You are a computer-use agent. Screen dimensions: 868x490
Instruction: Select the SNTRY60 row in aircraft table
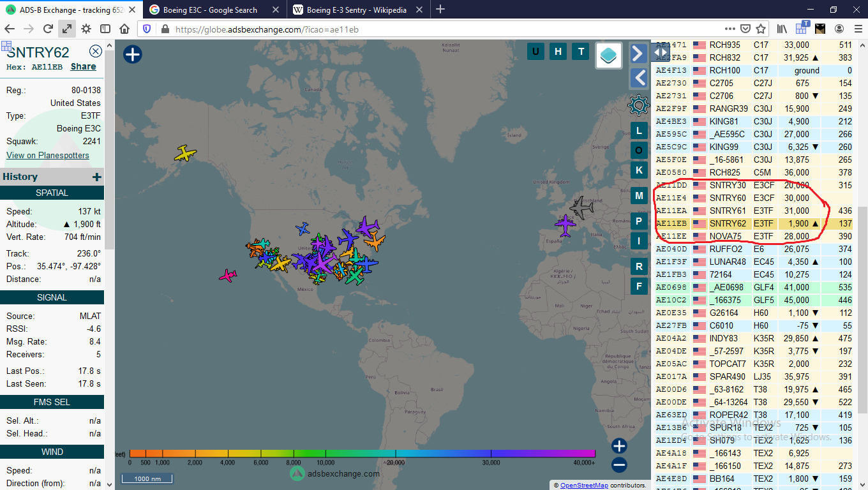click(x=754, y=198)
